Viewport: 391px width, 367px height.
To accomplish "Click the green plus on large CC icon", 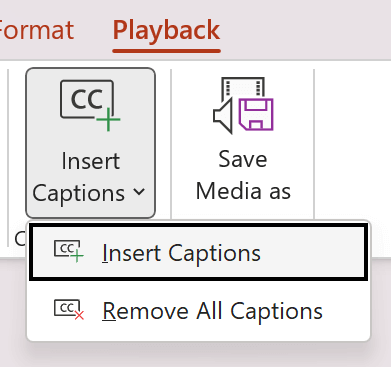I will [108, 120].
